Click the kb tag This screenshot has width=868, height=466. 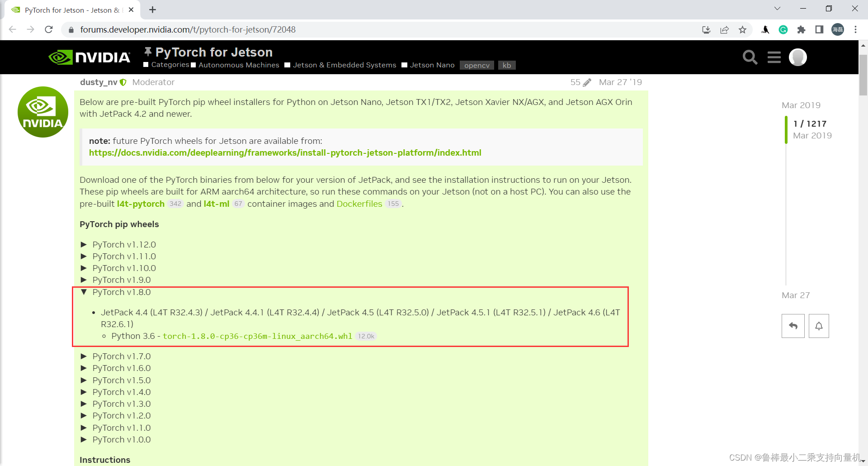click(507, 65)
